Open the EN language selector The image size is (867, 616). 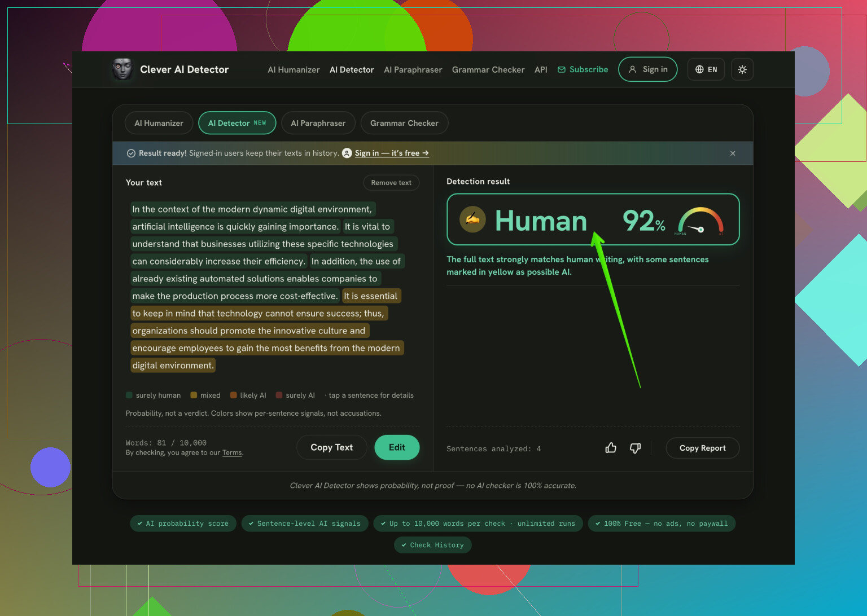click(706, 69)
